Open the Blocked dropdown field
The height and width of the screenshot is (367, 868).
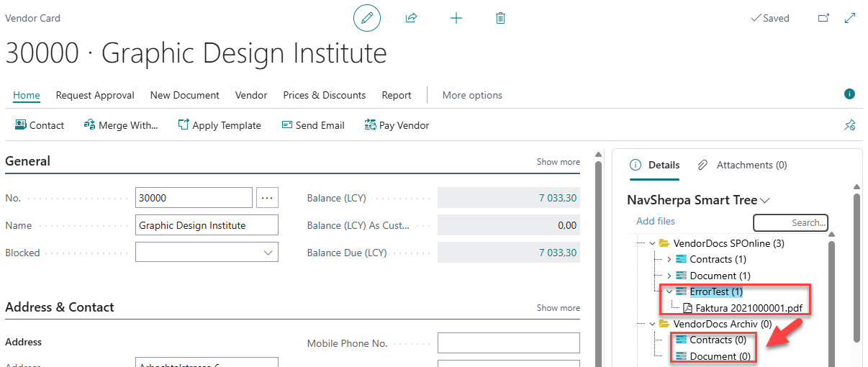207,253
